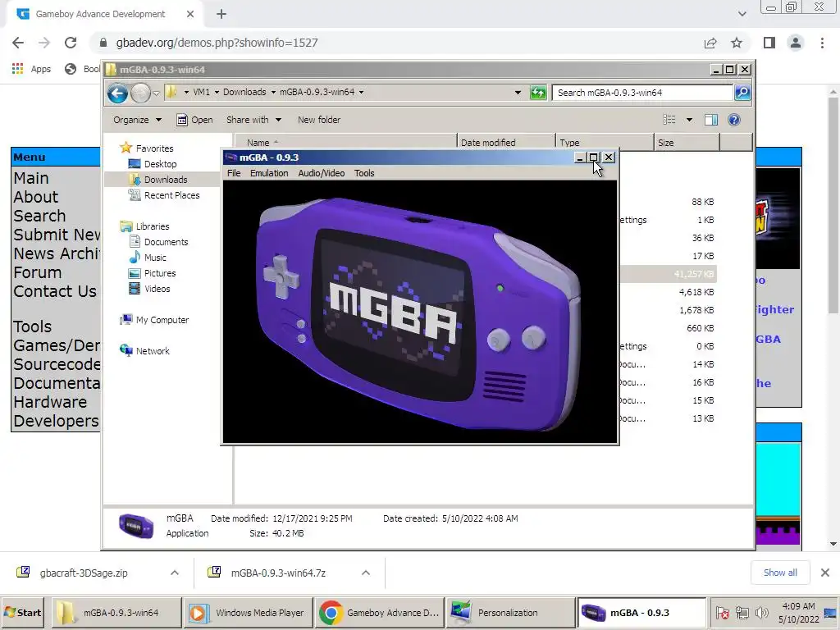Open the Documents library
The width and height of the screenshot is (840, 630).
[166, 242]
